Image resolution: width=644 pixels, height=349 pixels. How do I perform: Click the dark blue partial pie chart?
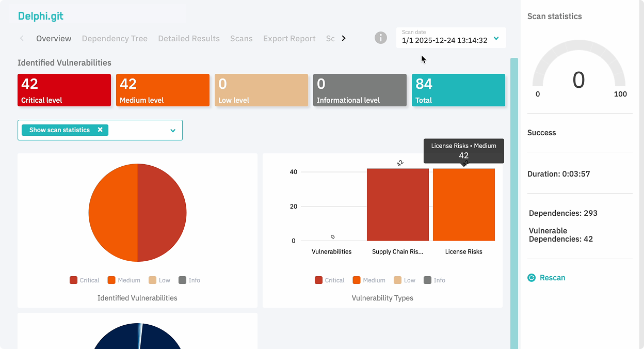[x=138, y=336]
